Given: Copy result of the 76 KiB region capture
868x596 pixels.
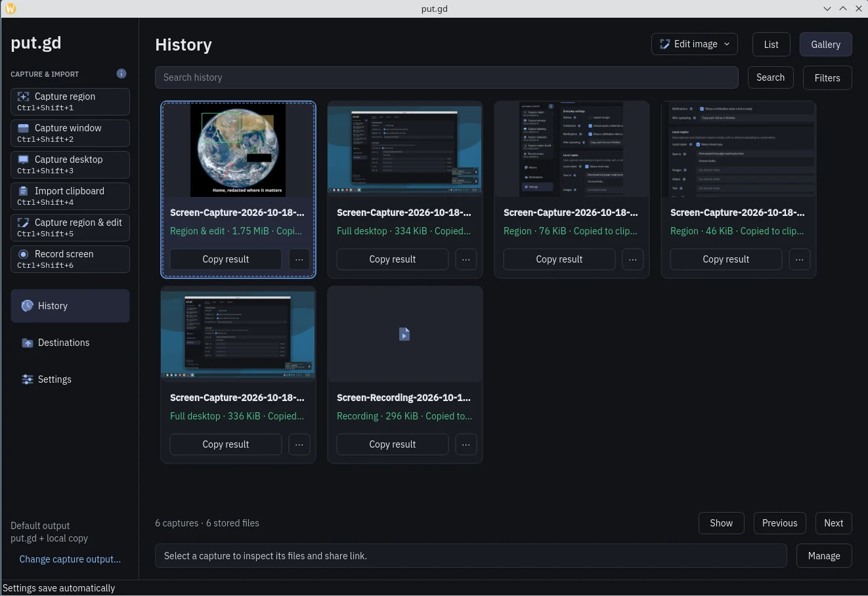Looking at the screenshot, I should 559,259.
